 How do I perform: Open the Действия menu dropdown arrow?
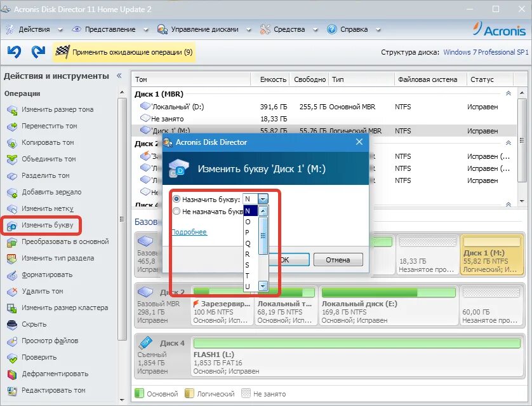coord(60,30)
